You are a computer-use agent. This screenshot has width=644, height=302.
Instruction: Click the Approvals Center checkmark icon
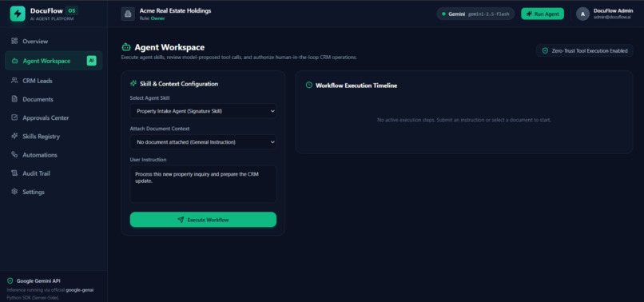14,117
